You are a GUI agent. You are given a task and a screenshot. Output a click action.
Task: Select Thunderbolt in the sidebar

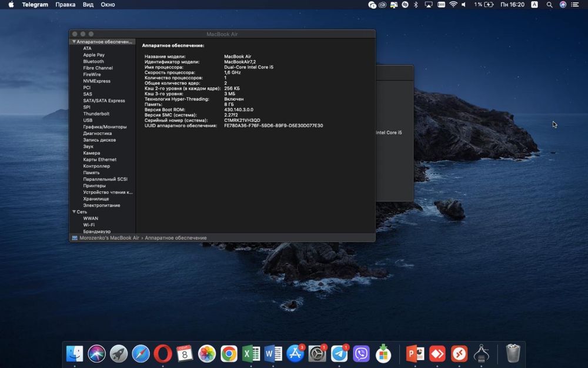[96, 114]
